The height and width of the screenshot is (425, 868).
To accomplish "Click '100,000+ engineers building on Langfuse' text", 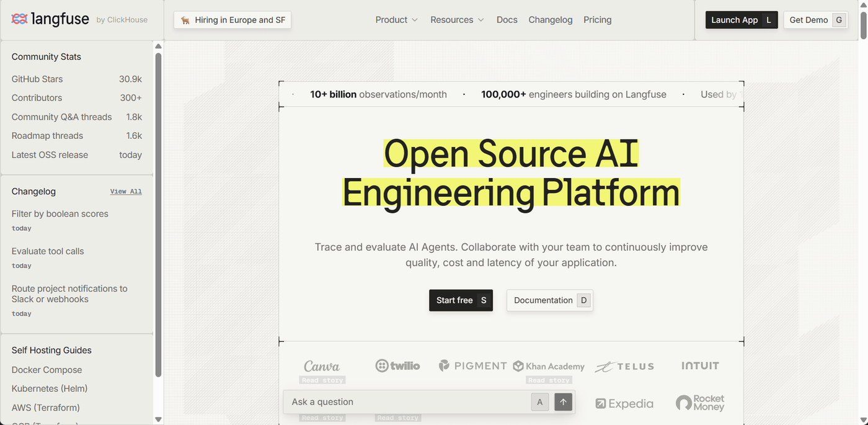I will (x=573, y=94).
